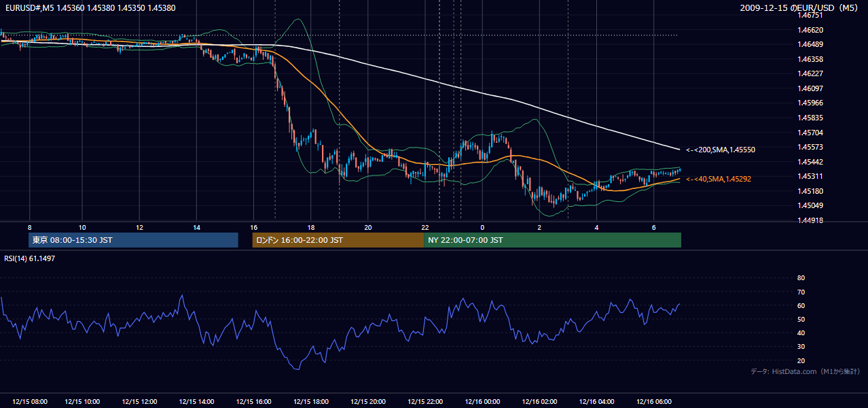
Task: Click price axis value 1.45966
Action: click(x=810, y=103)
